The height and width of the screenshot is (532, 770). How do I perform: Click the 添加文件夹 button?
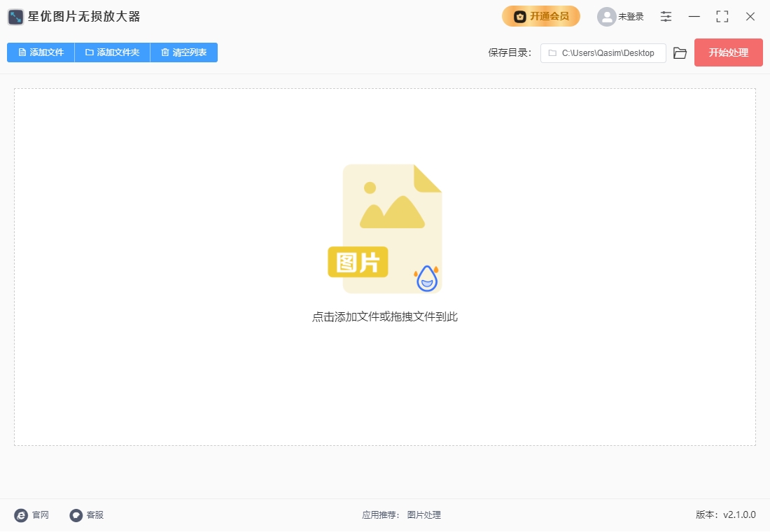pyautogui.click(x=112, y=52)
